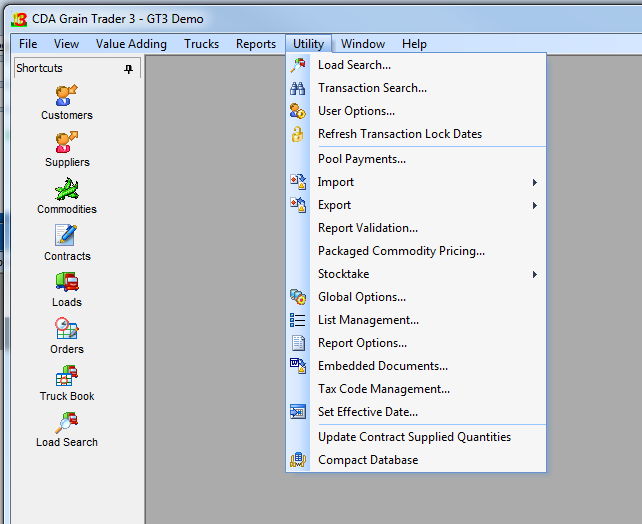Open the Truck Book shortcut icon

pos(67,376)
